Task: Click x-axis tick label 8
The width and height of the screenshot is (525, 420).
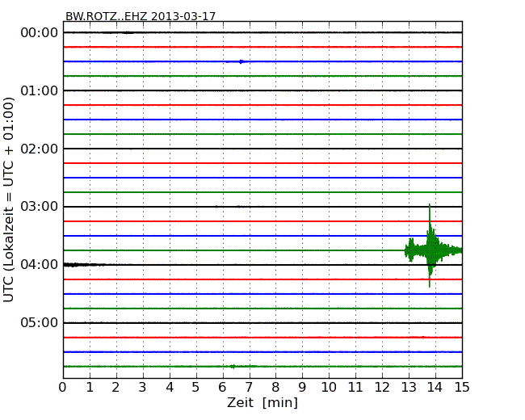Action: (275, 388)
